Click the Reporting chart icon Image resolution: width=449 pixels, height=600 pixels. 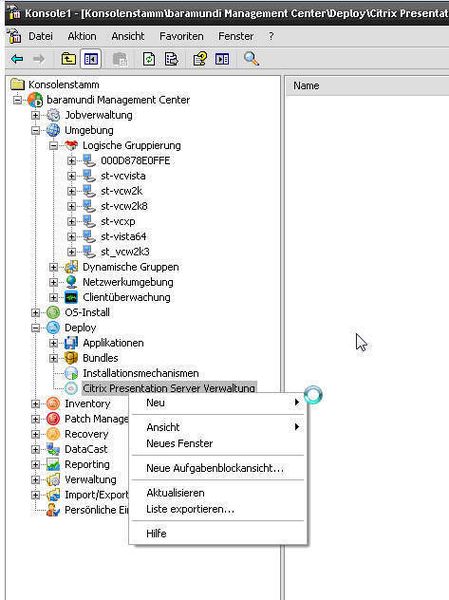pos(53,465)
